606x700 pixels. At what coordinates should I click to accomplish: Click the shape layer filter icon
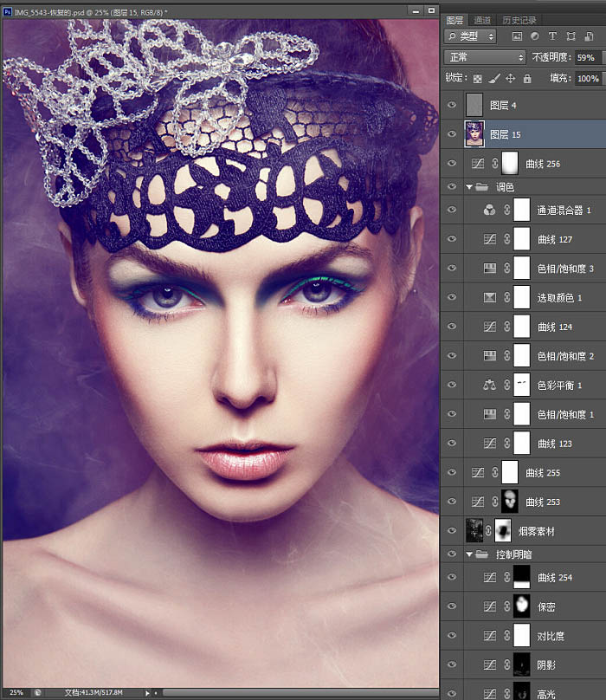pyautogui.click(x=571, y=36)
